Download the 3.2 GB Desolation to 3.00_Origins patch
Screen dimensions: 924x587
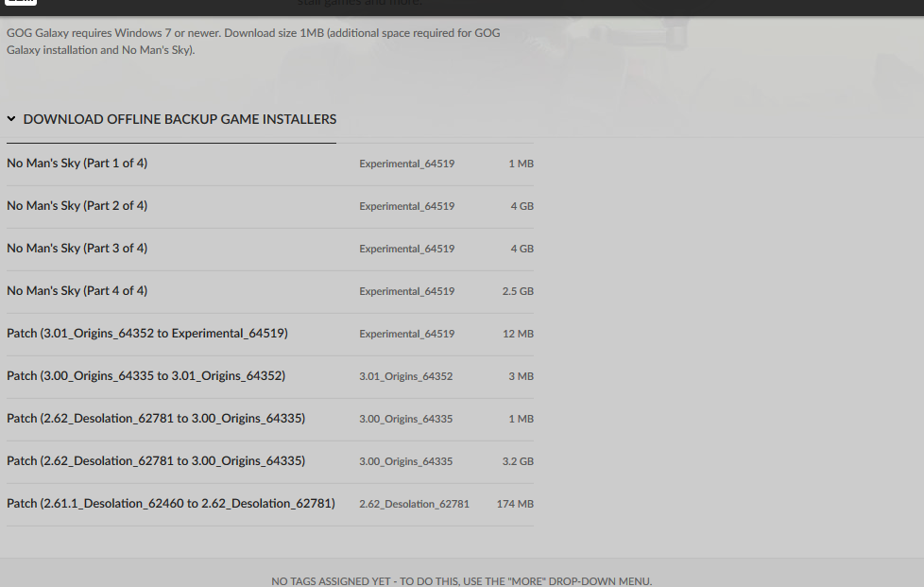(x=156, y=460)
